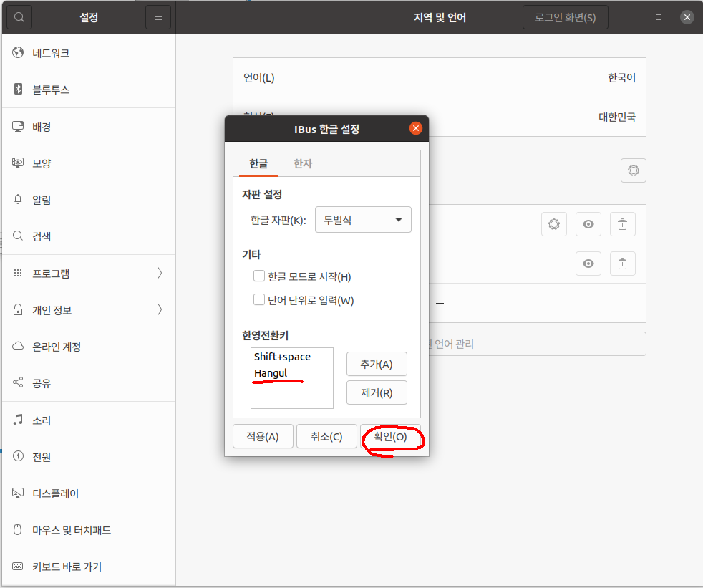View keyboard layout of second input source
The image size is (703, 588).
pos(588,264)
